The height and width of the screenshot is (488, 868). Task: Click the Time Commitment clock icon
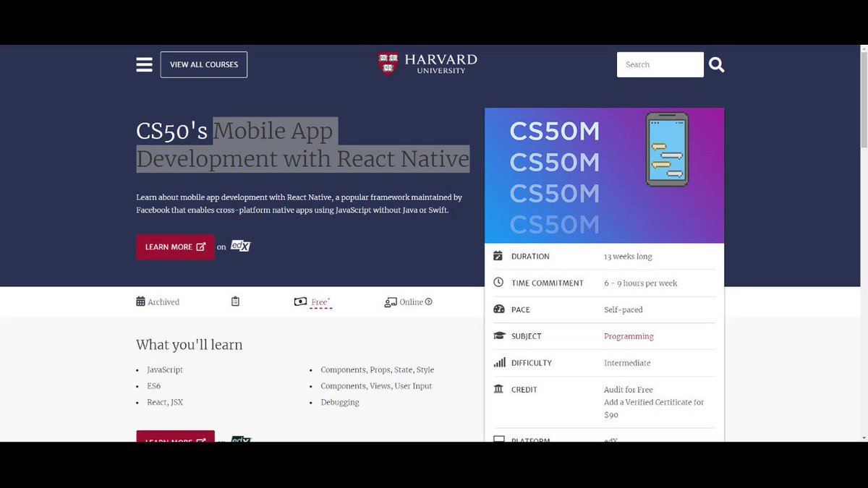click(498, 283)
